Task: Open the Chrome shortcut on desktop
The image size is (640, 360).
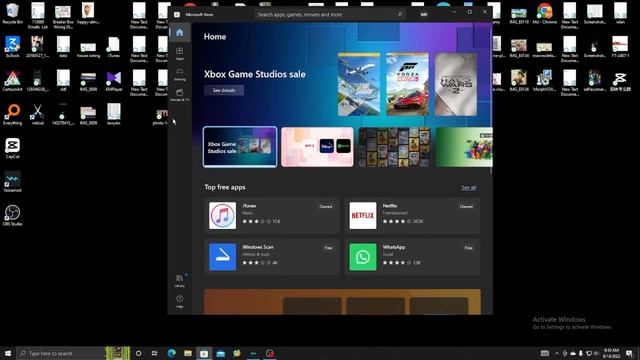Action: tap(544, 13)
